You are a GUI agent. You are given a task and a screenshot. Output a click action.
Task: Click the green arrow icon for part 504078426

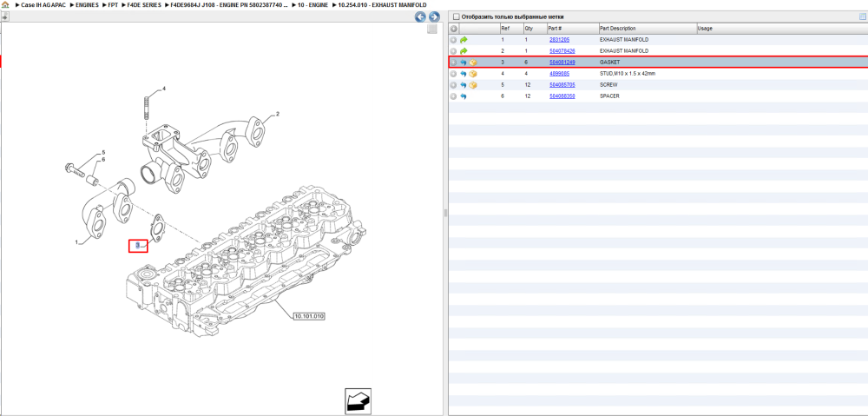[464, 51]
